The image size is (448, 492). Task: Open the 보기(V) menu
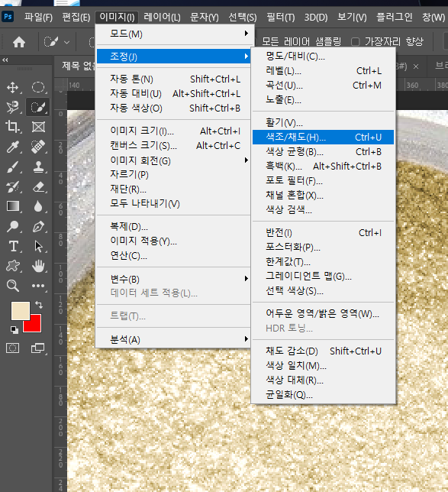(352, 17)
